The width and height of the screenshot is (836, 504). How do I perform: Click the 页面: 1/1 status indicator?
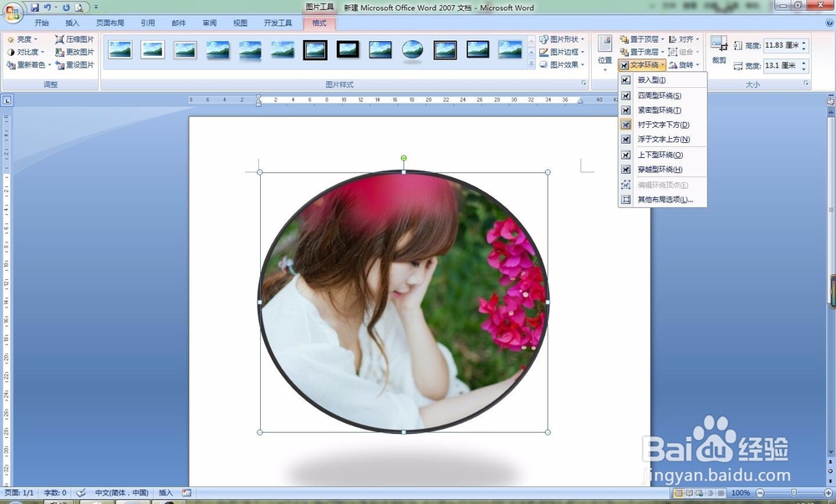[19, 493]
